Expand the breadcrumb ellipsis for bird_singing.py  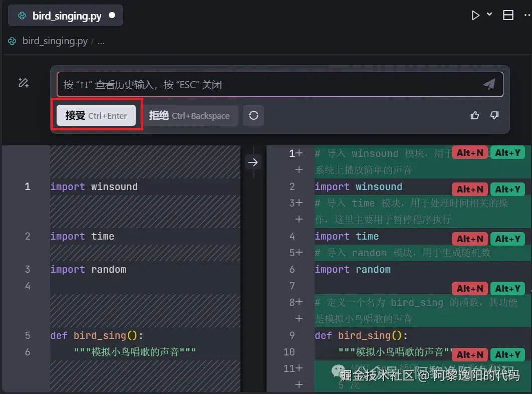coord(102,41)
